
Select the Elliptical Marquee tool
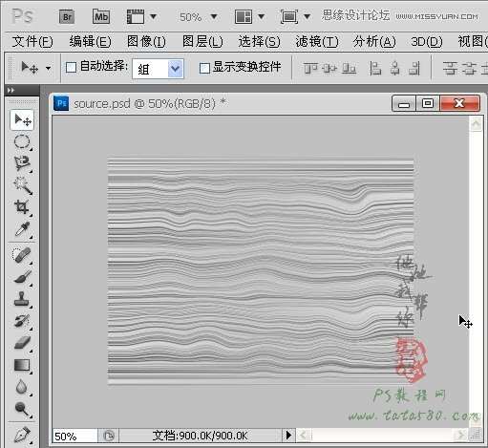click(22, 141)
